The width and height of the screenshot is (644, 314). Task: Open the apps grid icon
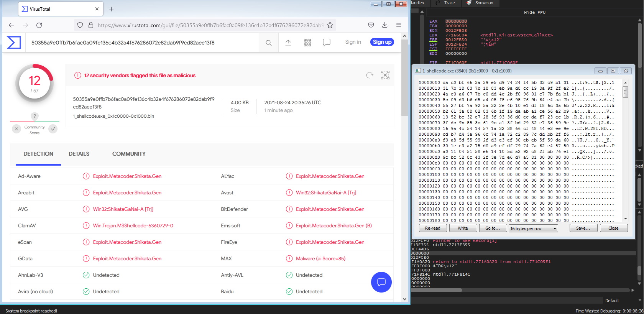coord(307,43)
